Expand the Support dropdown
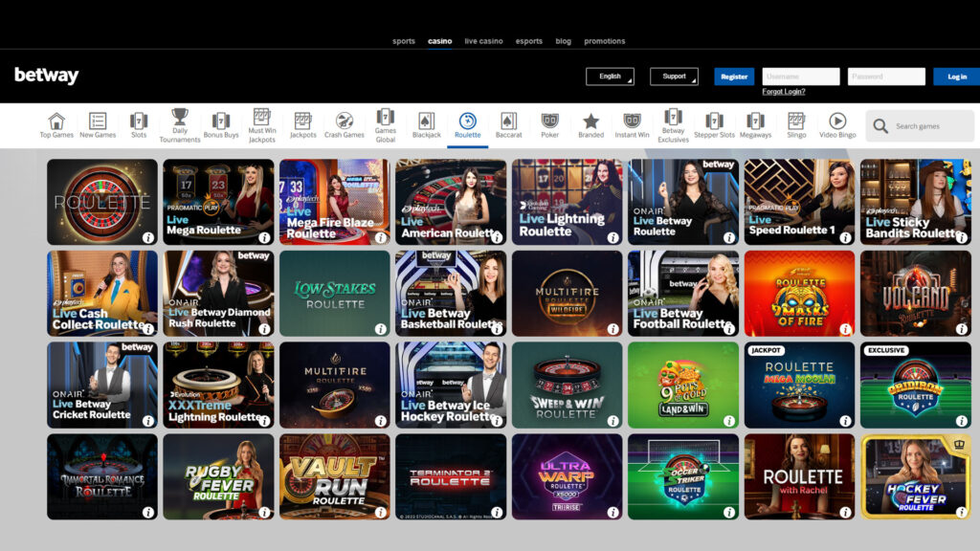 pos(674,77)
